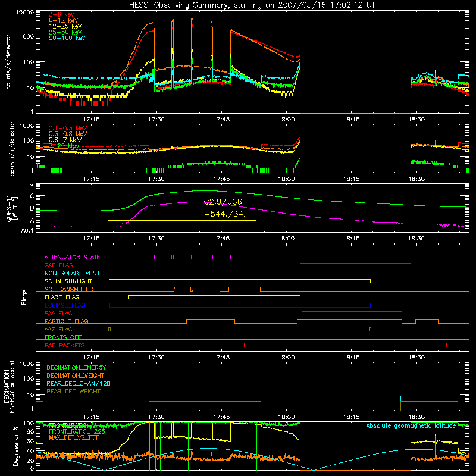Select the FLARE_FLAG label

pyautogui.click(x=62, y=297)
